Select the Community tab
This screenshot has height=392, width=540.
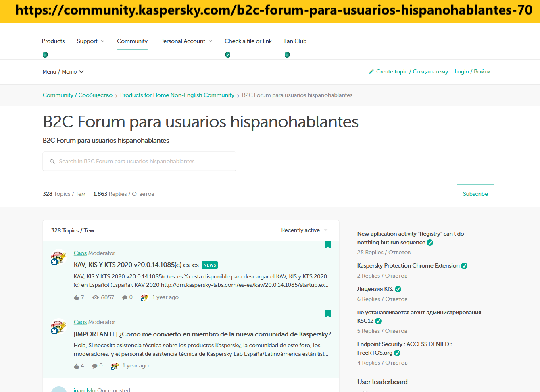(132, 41)
